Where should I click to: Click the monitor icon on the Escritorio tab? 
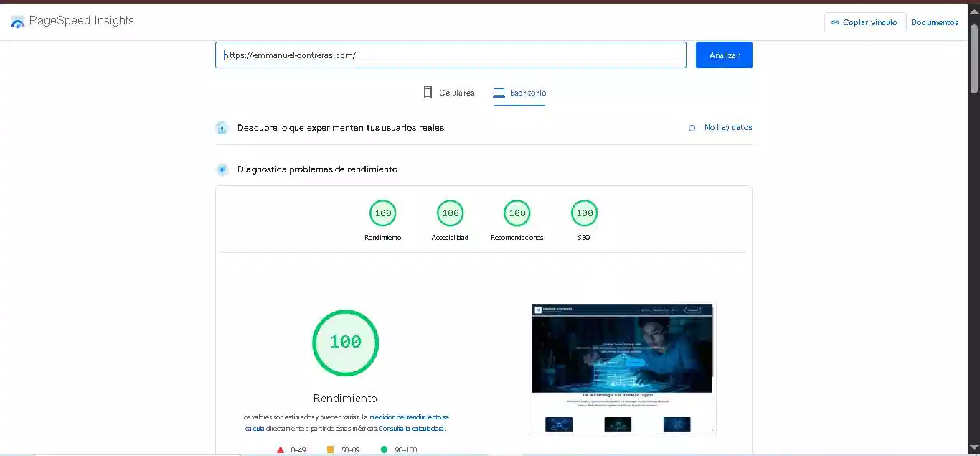[x=498, y=92]
